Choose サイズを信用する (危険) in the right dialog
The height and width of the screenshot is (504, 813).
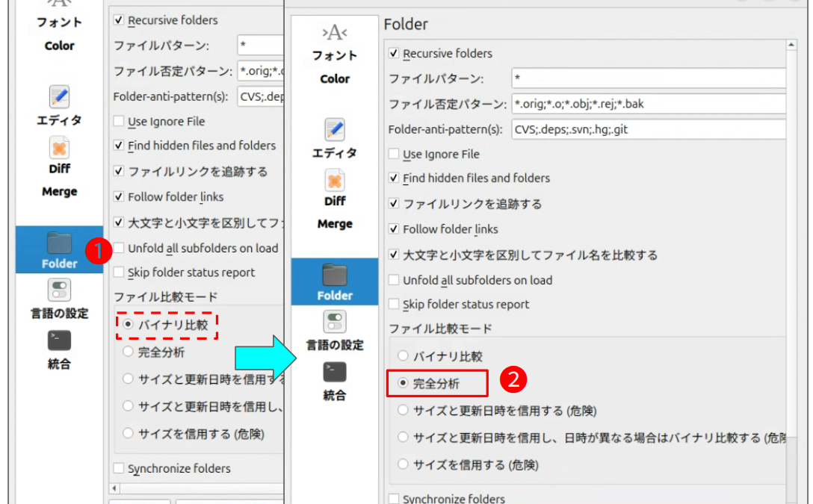(404, 464)
